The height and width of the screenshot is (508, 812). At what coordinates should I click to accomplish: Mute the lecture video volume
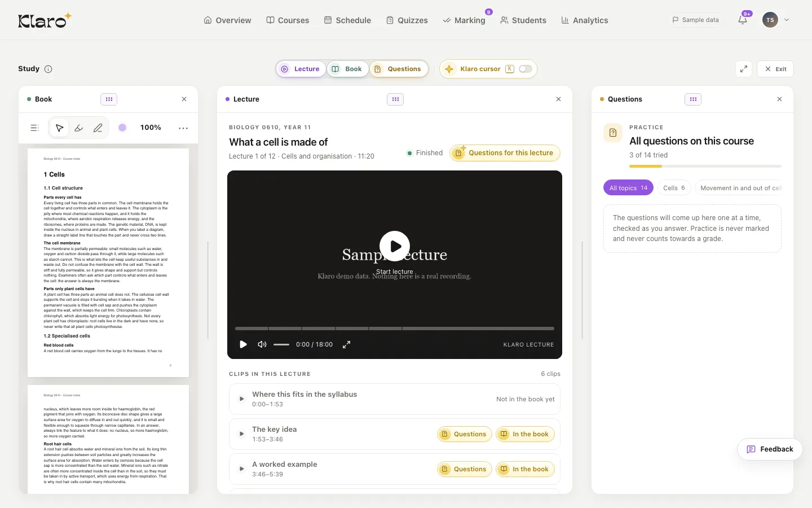click(262, 344)
